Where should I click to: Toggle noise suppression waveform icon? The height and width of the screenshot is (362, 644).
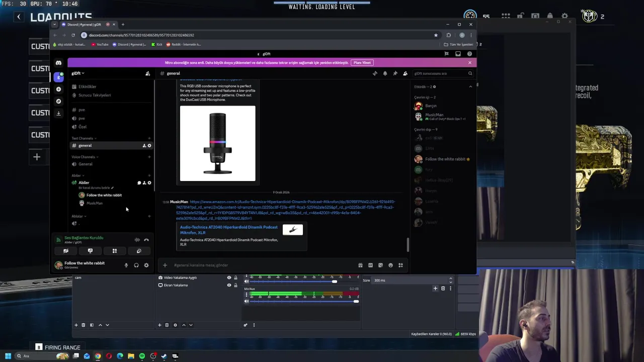[x=137, y=240]
